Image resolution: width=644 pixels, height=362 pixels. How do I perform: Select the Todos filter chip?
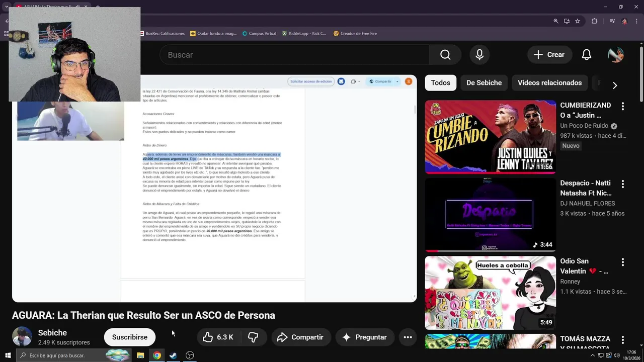point(441,83)
